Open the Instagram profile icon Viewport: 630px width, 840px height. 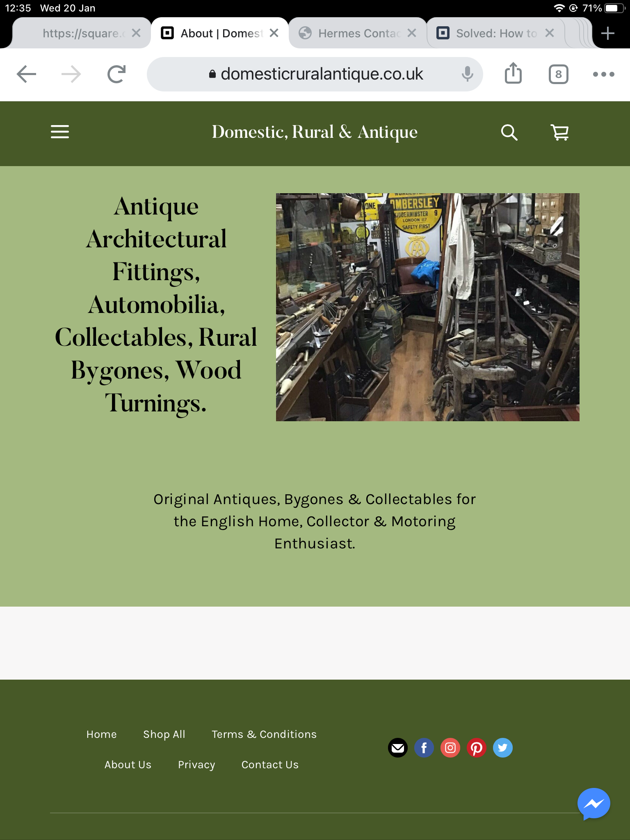pos(450,748)
